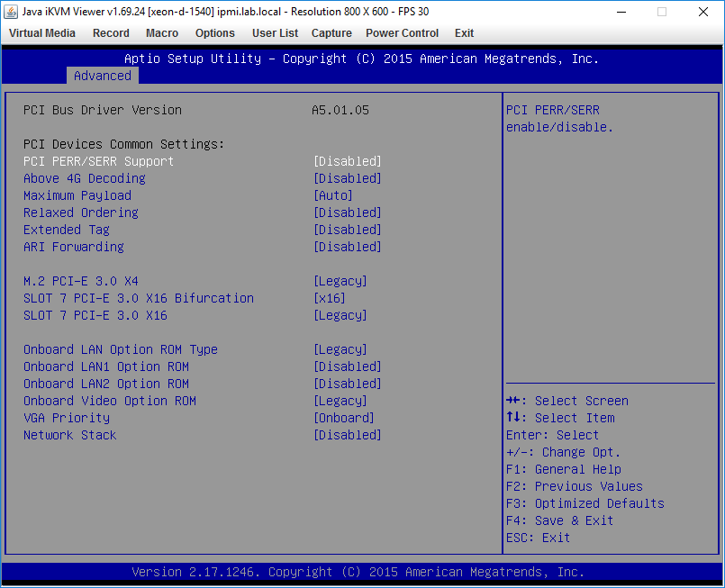Click the 'F1: General Help' hint
Screen dimensions: 725x588
pos(564,469)
